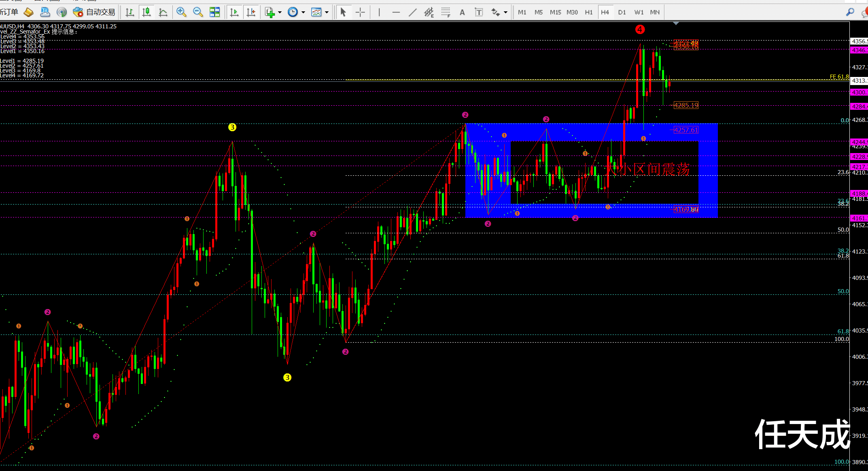Expand the indicators list dropdown arrow
This screenshot has height=471, width=868.
[280, 12]
